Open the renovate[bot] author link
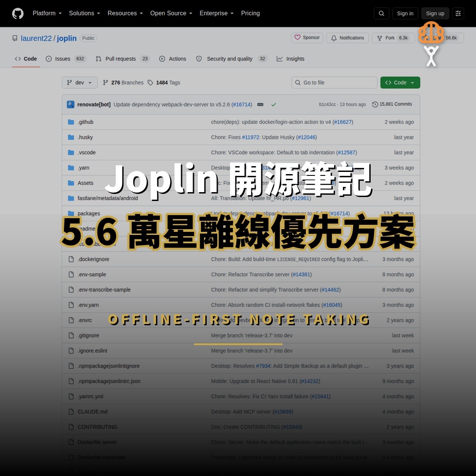 tap(94, 104)
